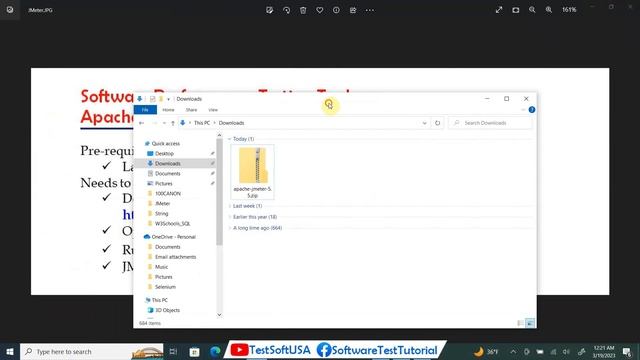This screenshot has width=640, height=360.
Task: Open the Home ribbon tab
Action: 168,110
